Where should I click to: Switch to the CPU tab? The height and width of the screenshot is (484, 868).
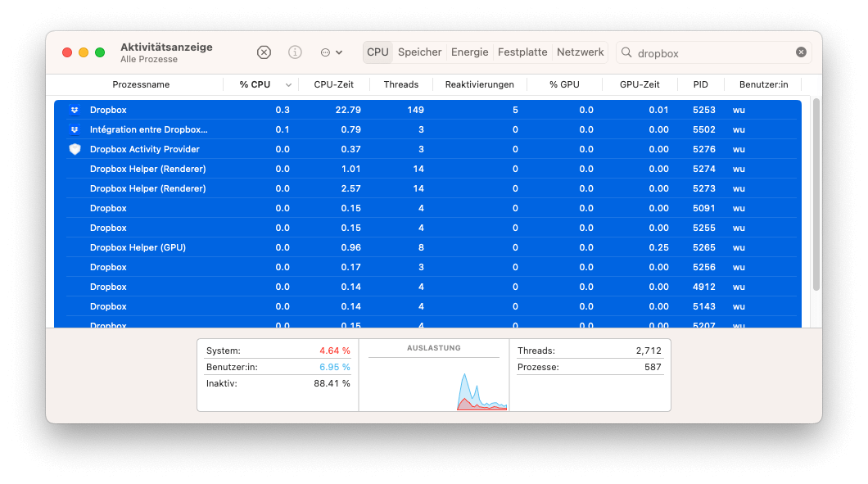377,52
